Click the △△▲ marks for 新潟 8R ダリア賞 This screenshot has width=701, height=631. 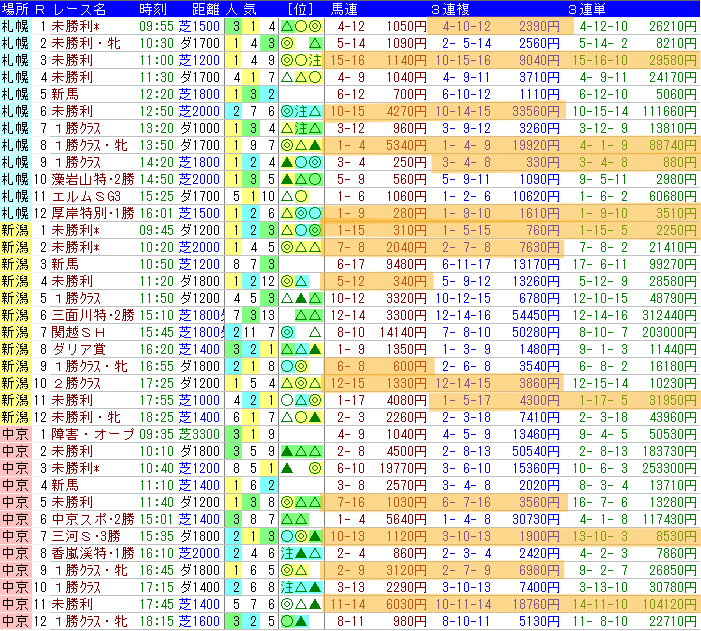tap(301, 349)
